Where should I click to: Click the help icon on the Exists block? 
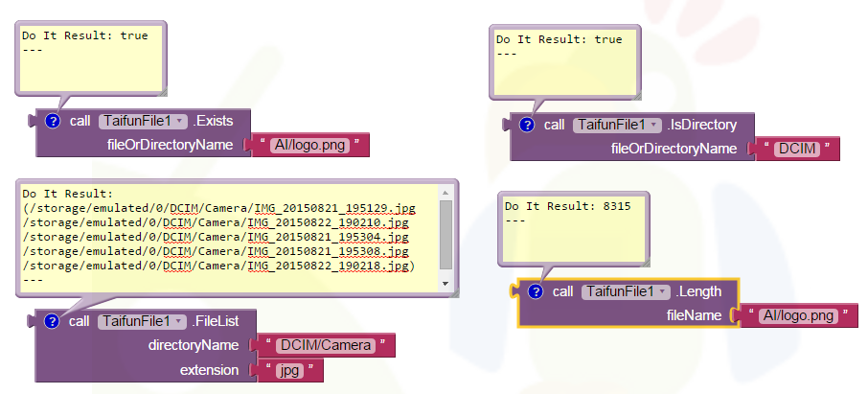tap(53, 122)
